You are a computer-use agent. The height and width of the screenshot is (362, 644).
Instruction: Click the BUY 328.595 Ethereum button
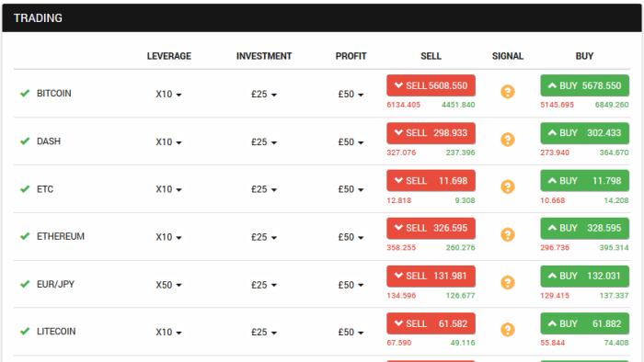[x=584, y=229]
